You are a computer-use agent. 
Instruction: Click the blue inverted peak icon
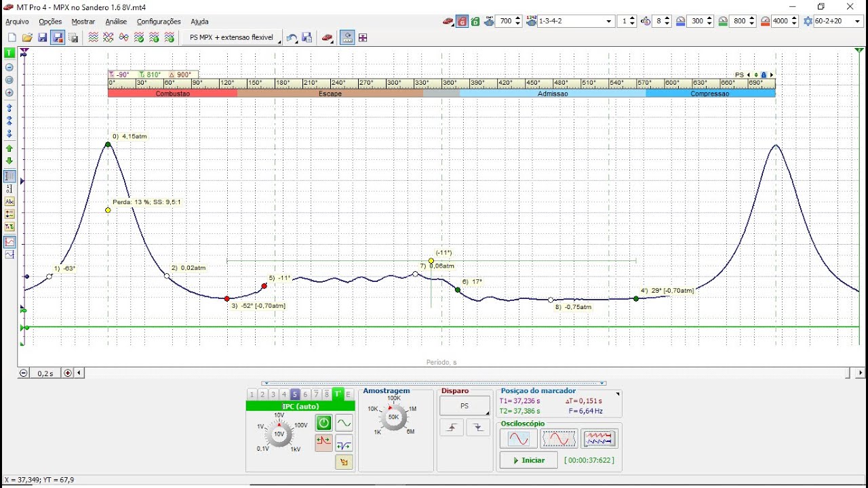[344, 445]
